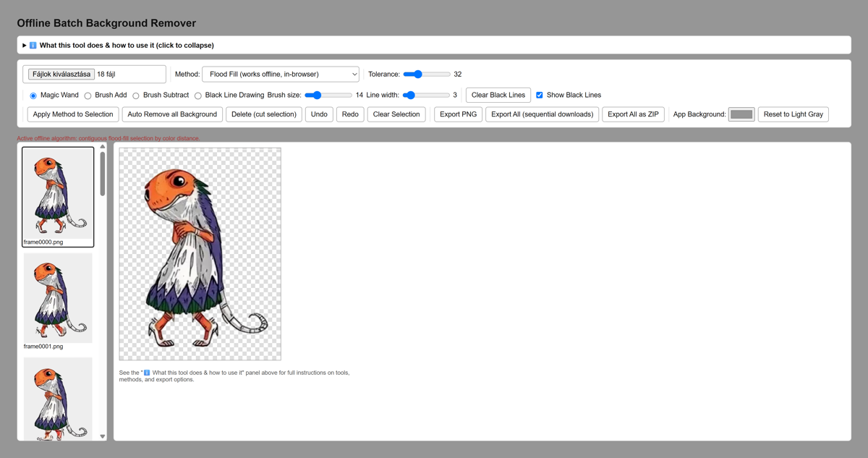Click the 'Offline Batch Background Remover' title
Viewport: 868px width, 458px height.
pos(106,23)
